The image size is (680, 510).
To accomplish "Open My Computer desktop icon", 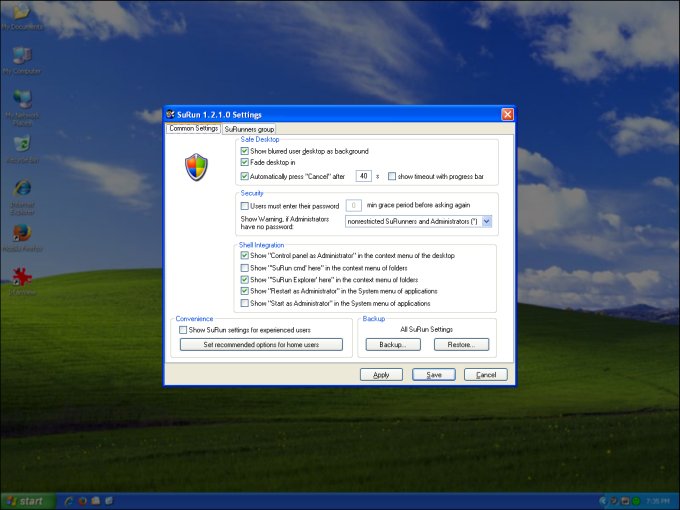I will click(x=20, y=56).
